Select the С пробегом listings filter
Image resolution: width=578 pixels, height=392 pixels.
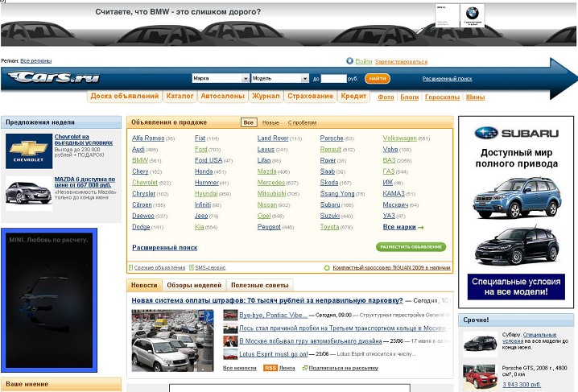point(302,122)
